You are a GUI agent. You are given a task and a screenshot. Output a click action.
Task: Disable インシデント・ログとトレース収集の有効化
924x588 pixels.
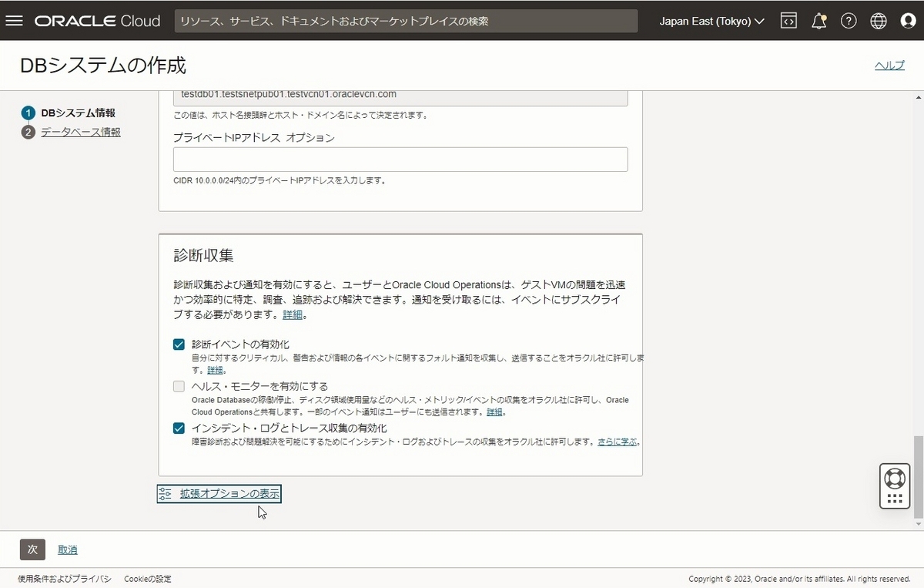click(178, 428)
